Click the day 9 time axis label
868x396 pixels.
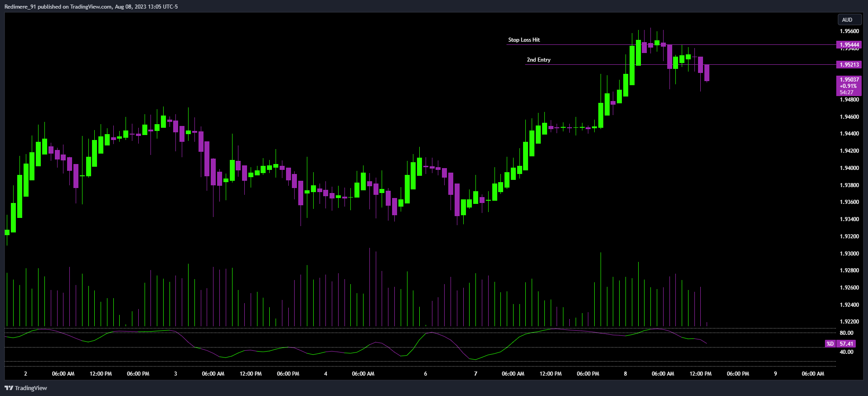tap(776, 374)
